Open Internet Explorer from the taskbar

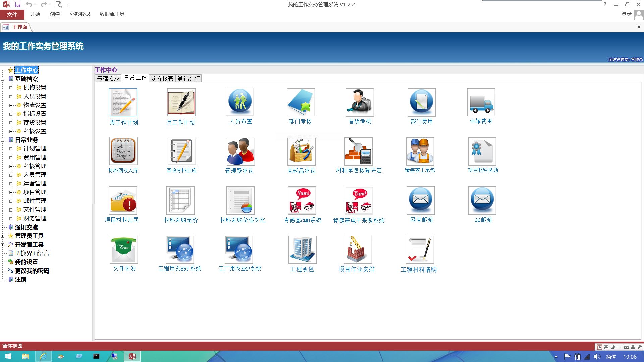coord(43,356)
